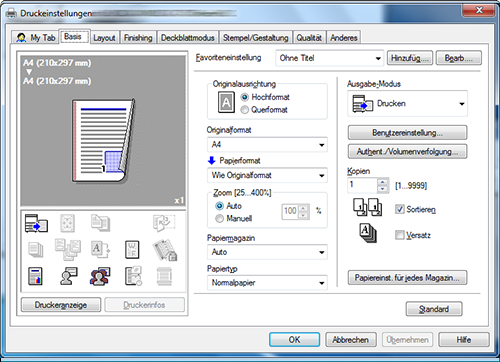Image resolution: width=500 pixels, height=362 pixels.
Task: Go to the Qualität tab
Action: [x=309, y=38]
